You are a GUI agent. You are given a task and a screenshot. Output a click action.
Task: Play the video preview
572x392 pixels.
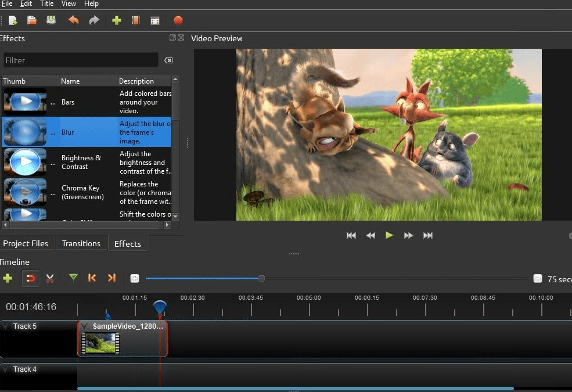pos(389,235)
